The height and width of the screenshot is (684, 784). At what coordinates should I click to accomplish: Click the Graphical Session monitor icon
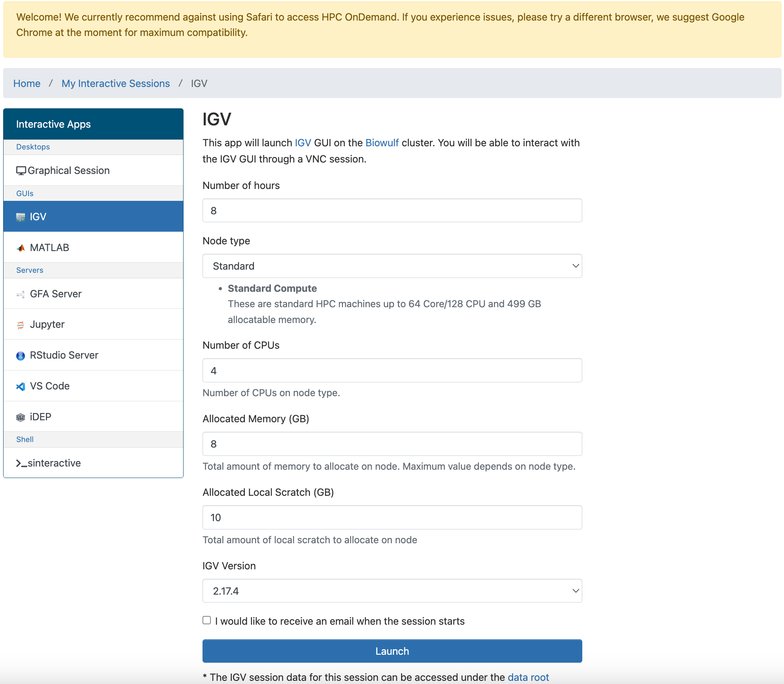21,171
